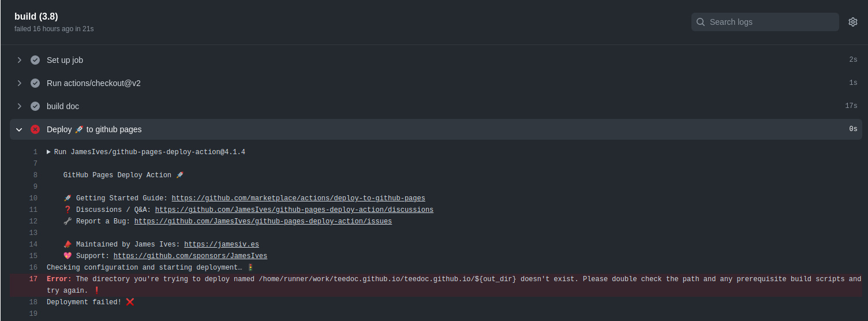Open the Getting Started Guide marketplace link
Viewport: 868px width, 321px height.
298,198
